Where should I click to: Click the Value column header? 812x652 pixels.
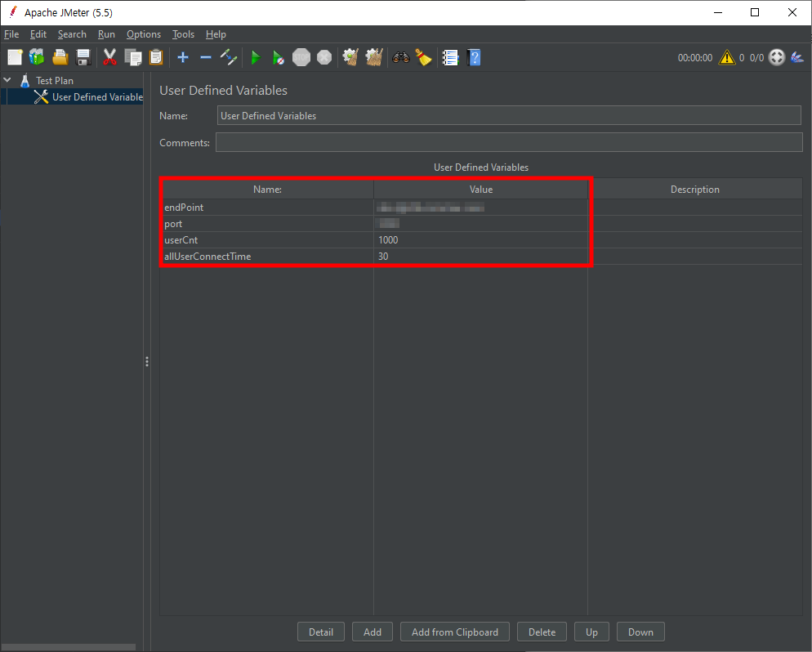481,190
